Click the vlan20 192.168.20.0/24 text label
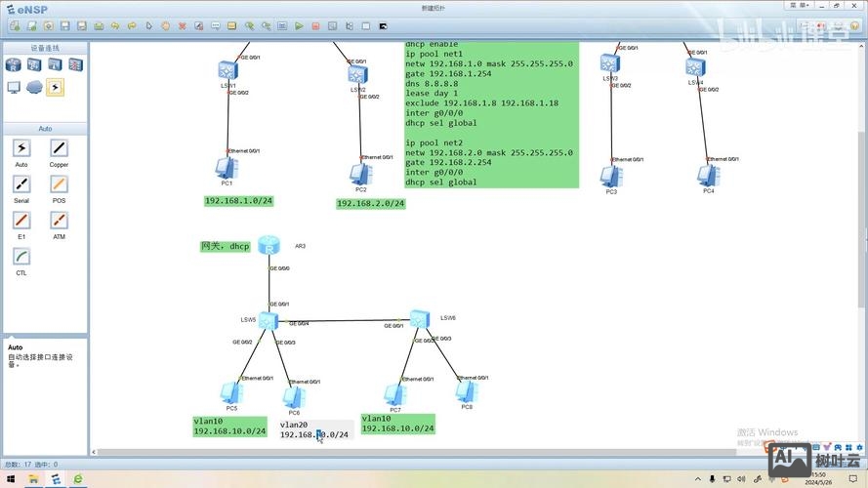Viewport: 868px width, 488px height. [314, 430]
